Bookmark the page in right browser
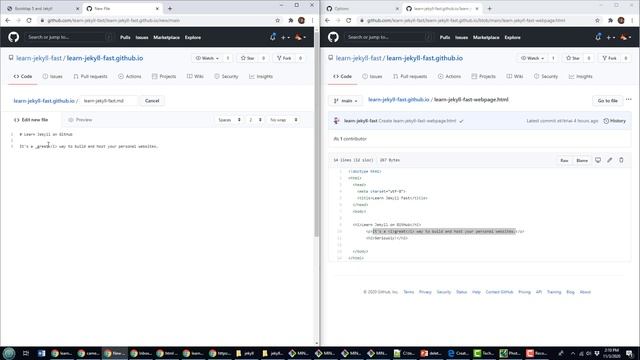The width and height of the screenshot is (640, 360). point(597,20)
